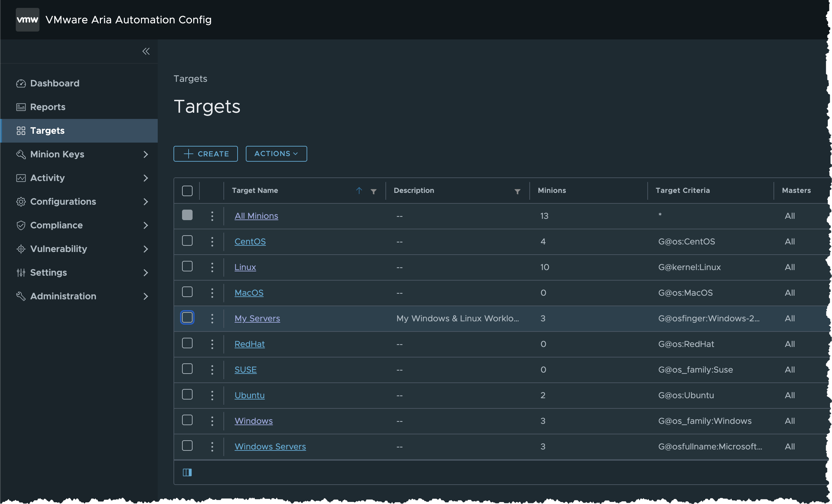Click the Targets breadcrumb text
The width and height of the screenshot is (832, 504).
click(191, 79)
